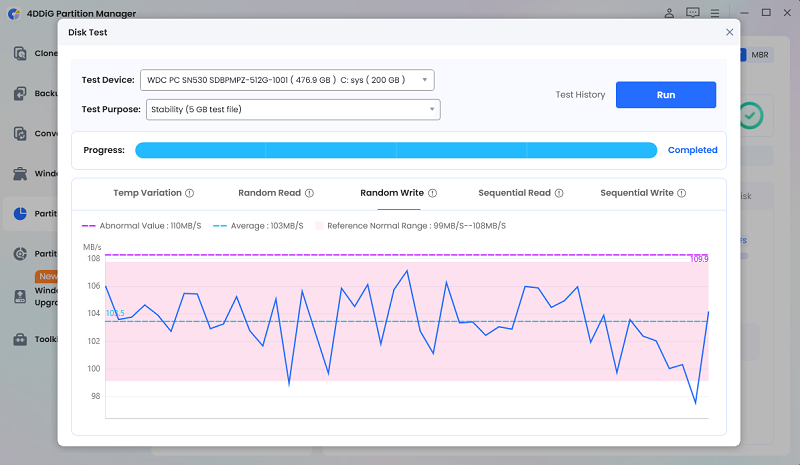Click the MBR label in background window

[x=760, y=55]
